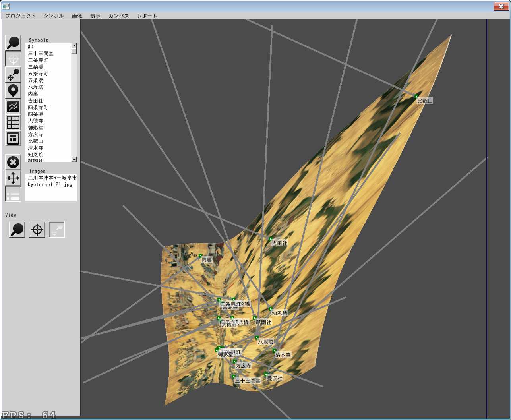Click the 八坂塔 marker on the map
This screenshot has height=420, width=511.
click(257, 337)
